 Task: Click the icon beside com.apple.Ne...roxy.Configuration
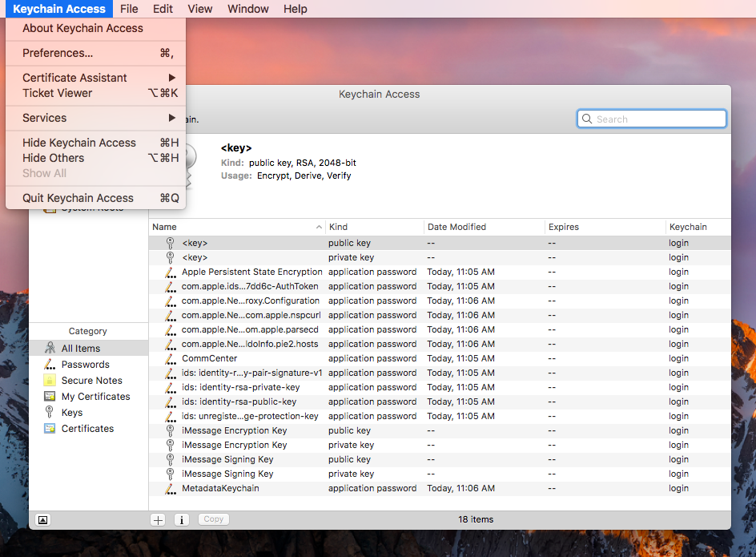tap(171, 301)
